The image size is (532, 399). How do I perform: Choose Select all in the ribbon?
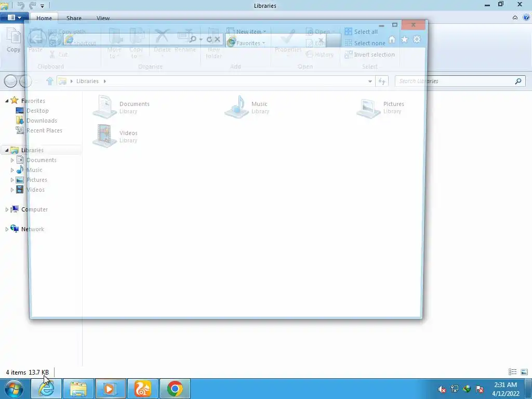[361, 32]
